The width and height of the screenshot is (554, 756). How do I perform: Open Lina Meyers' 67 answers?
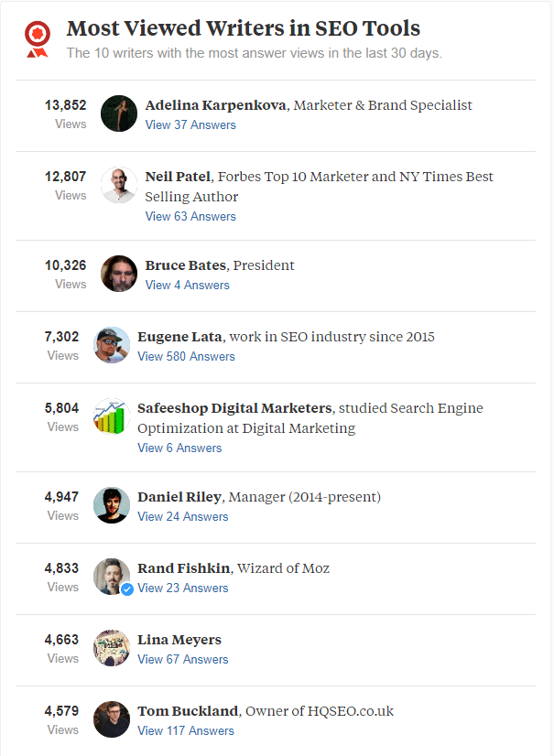(x=183, y=659)
